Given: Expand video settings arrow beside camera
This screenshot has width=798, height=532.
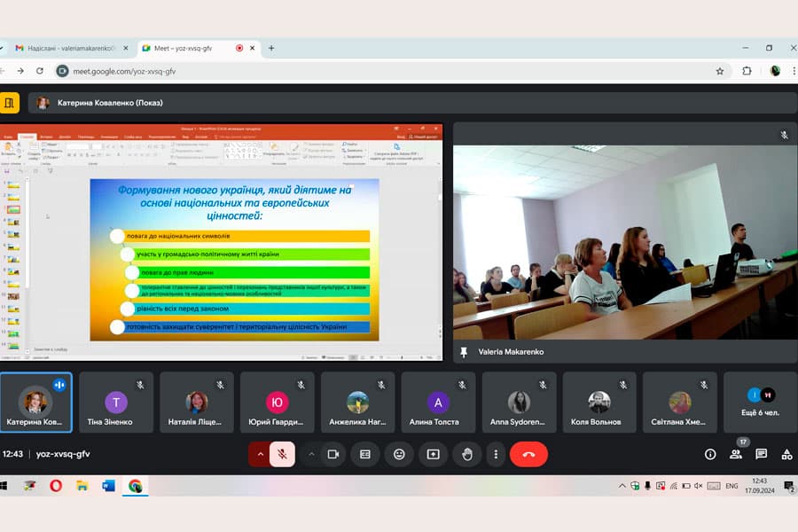Looking at the screenshot, I should point(311,454).
